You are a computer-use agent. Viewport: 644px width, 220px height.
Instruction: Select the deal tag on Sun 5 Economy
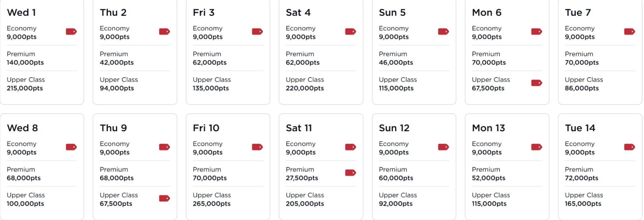(444, 32)
